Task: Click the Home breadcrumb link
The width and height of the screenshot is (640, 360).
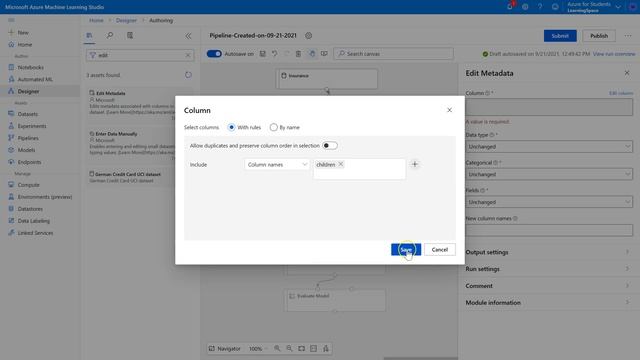Action: (x=96, y=20)
